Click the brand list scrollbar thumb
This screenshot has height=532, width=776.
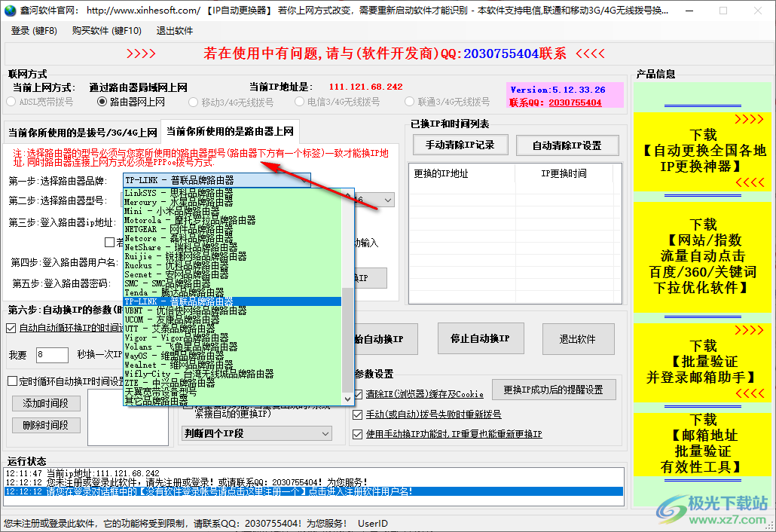[347, 340]
